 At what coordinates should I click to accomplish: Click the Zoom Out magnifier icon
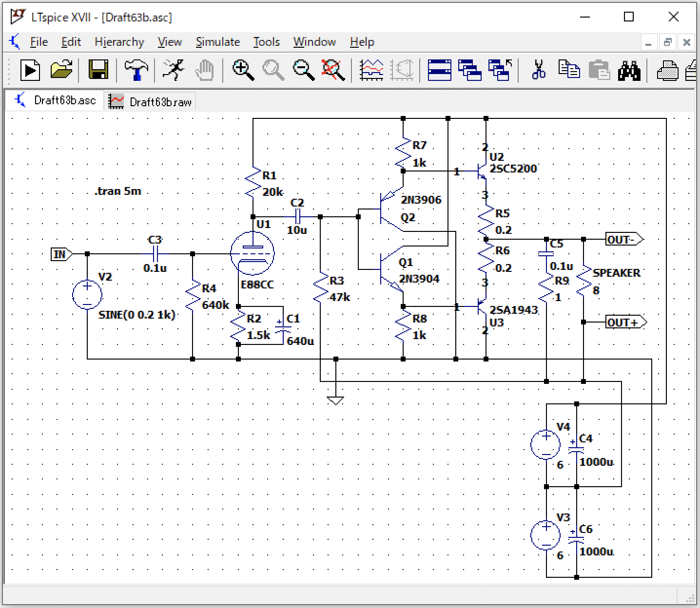(303, 71)
